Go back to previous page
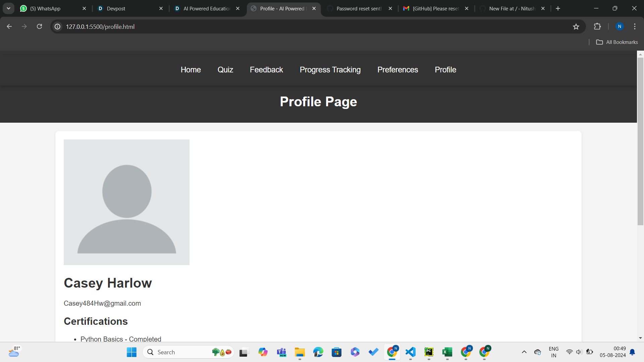The image size is (644, 362). coord(9,26)
